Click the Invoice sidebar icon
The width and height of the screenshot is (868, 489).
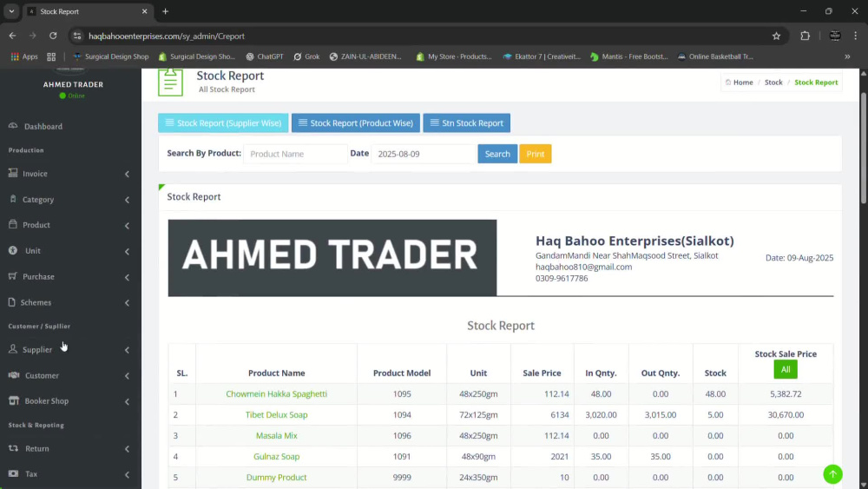tap(13, 174)
